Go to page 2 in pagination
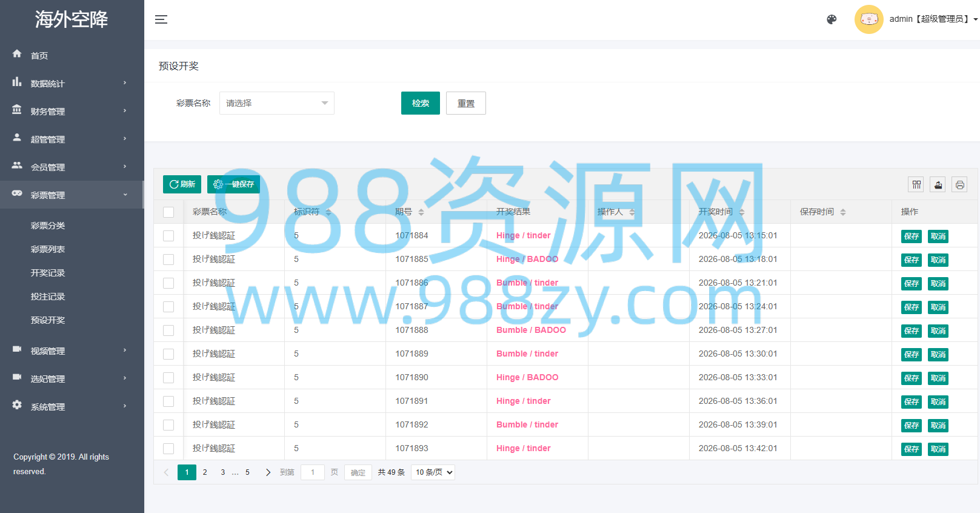 click(x=205, y=472)
